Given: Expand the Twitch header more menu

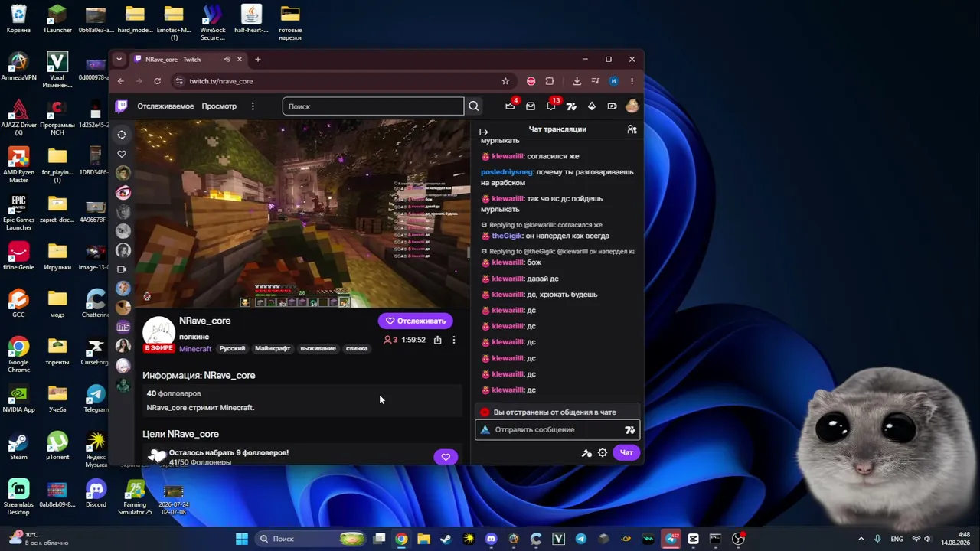Looking at the screenshot, I should [253, 106].
